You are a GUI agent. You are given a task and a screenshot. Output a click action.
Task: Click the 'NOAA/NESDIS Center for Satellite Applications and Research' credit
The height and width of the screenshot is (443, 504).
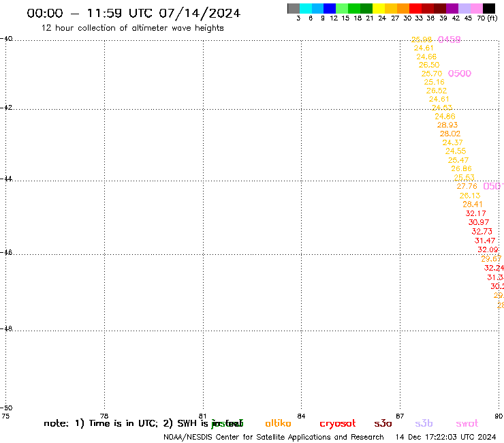coord(274,438)
